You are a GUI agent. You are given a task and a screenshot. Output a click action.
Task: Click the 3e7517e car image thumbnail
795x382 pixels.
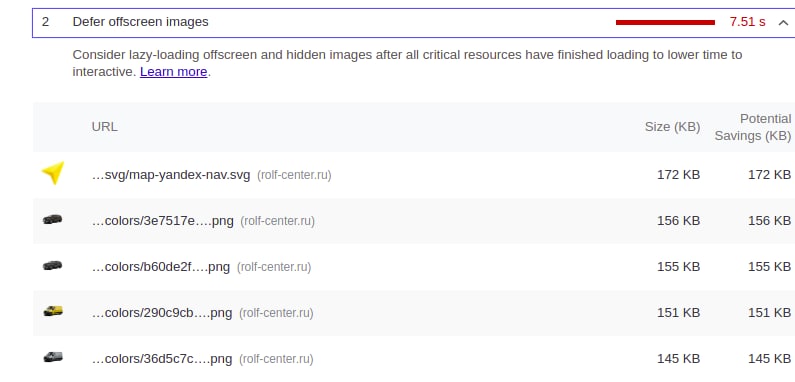[53, 219]
